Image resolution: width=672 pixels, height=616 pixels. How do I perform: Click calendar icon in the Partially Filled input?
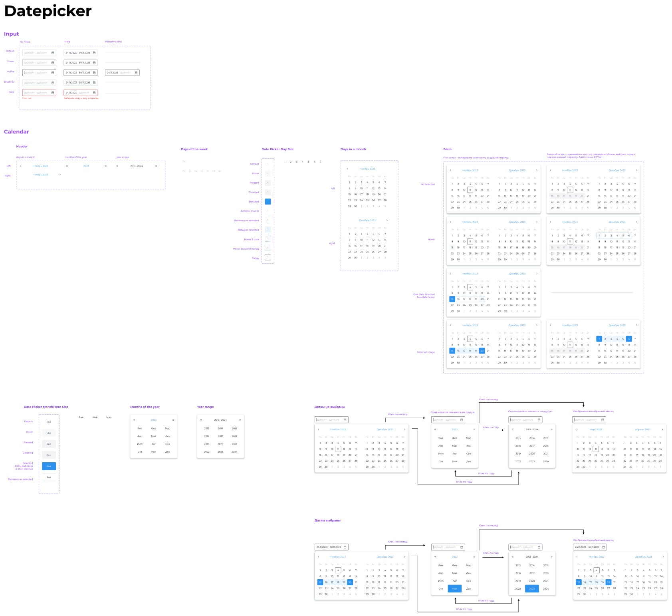(136, 73)
